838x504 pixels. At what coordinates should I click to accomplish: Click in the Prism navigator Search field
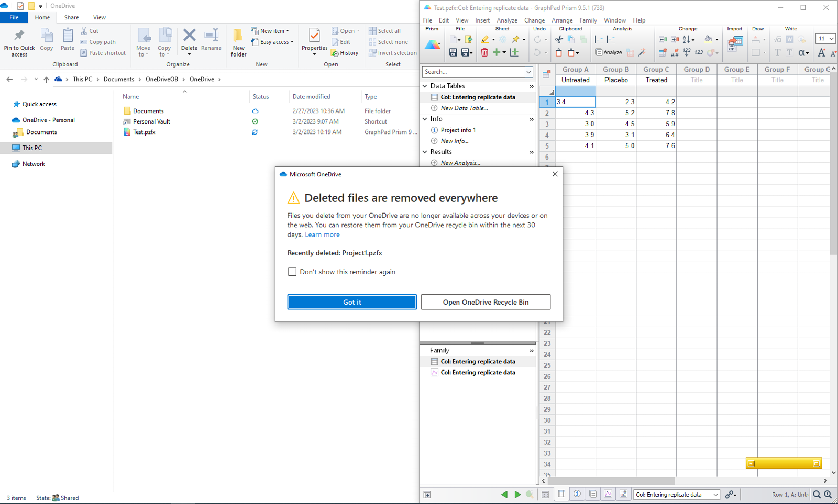[x=473, y=72]
